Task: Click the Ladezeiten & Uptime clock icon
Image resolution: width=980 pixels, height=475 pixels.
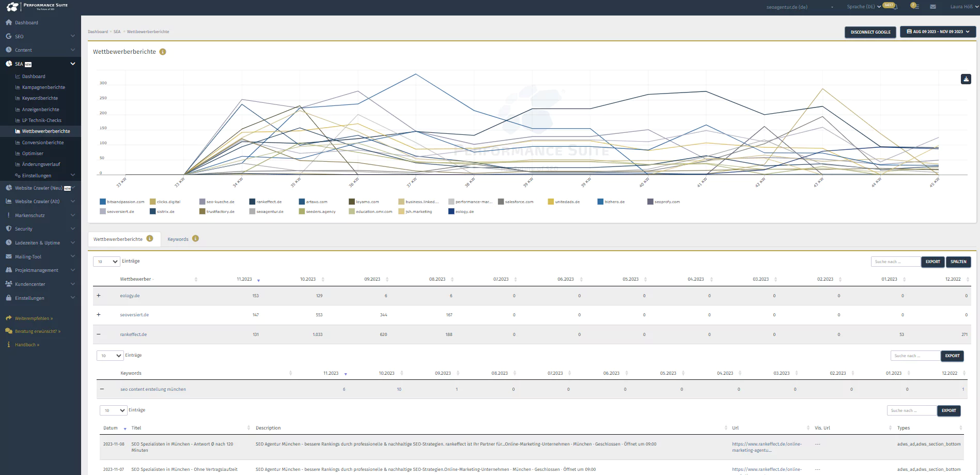Action: coord(9,242)
